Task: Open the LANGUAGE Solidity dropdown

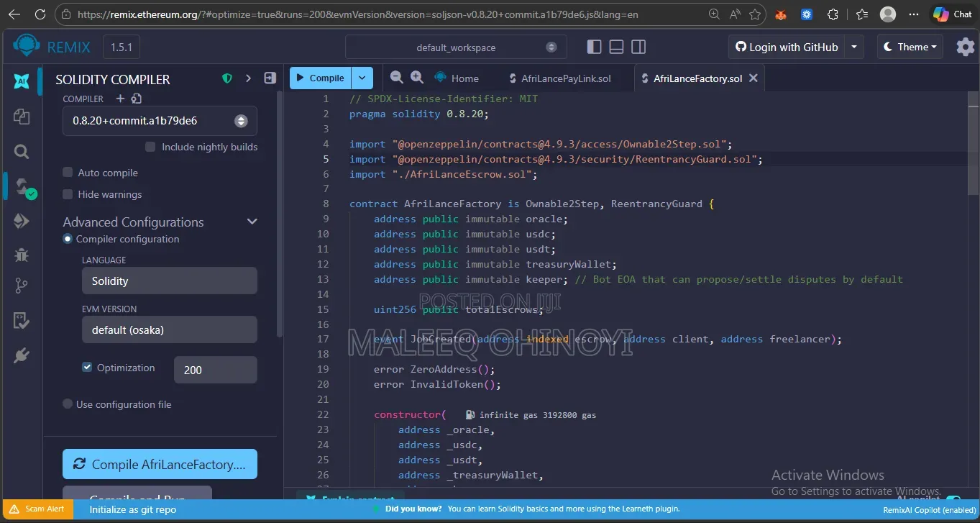Action: (169, 281)
